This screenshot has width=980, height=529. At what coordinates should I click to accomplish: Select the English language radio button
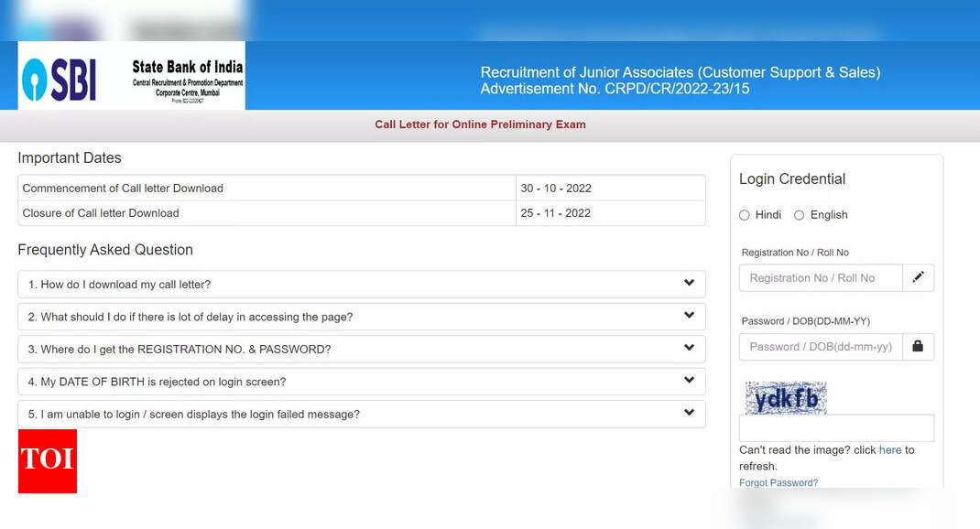pos(799,215)
